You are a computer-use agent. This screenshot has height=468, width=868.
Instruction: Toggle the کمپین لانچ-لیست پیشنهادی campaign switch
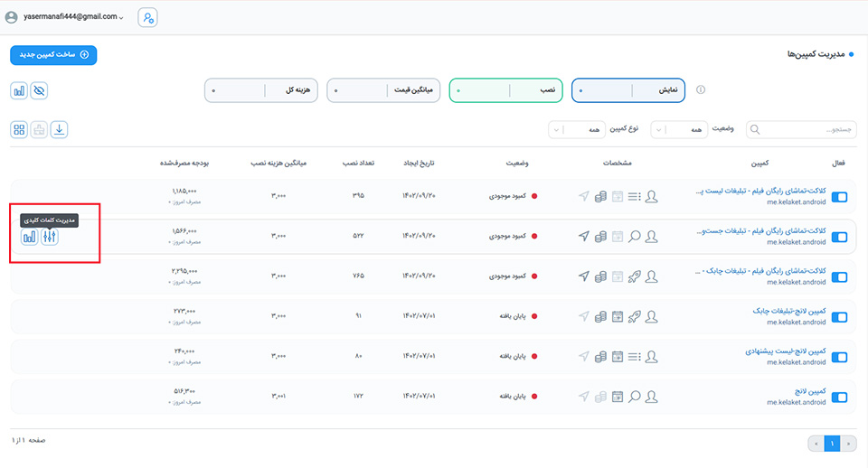tap(838, 357)
